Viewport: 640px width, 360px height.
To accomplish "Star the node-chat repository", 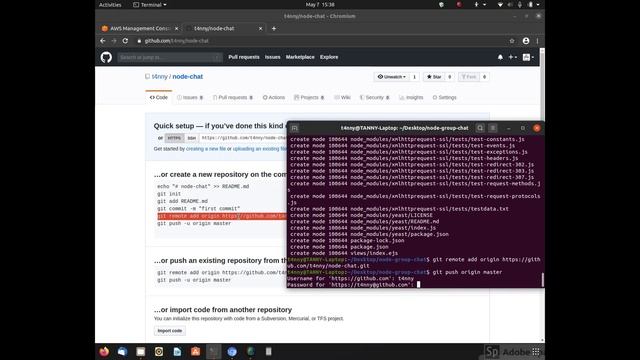I will coord(434,77).
